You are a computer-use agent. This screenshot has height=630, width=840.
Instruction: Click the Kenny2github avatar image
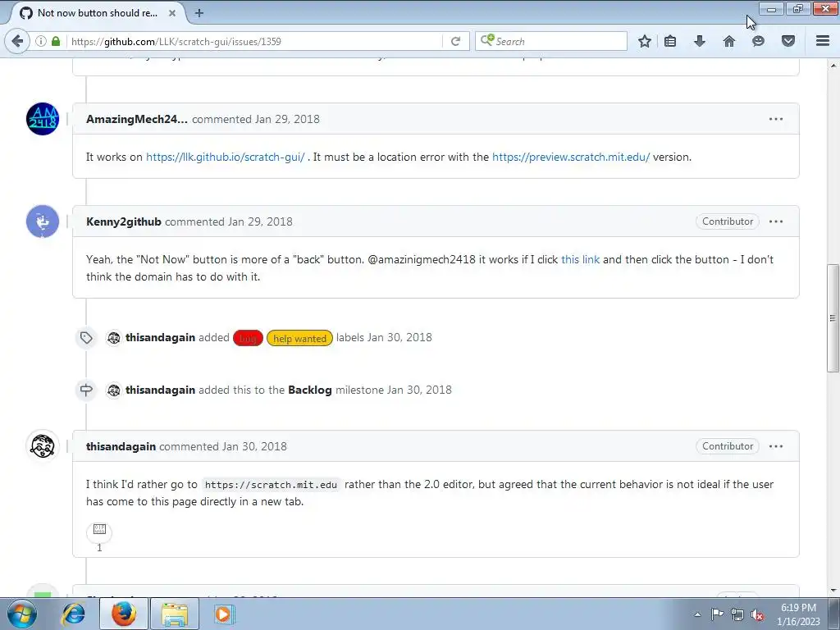43,221
